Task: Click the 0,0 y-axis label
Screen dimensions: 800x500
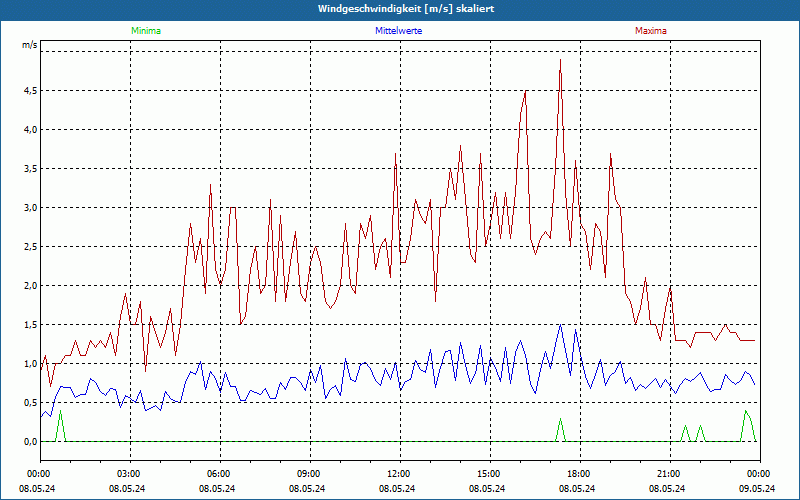Action: coord(30,442)
